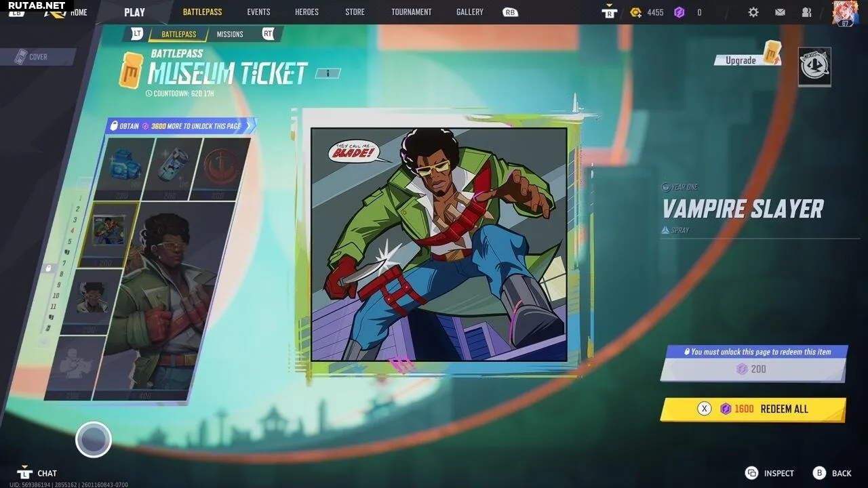This screenshot has width=868, height=488.
Task: Open the mail envelope icon
Action: pyautogui.click(x=780, y=12)
